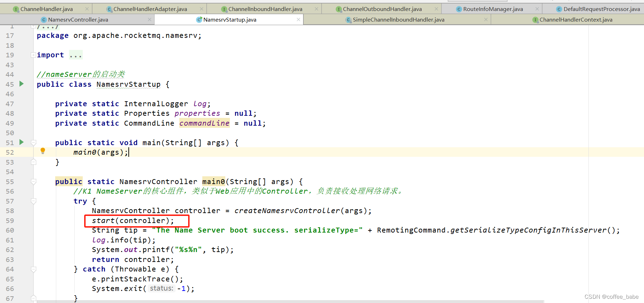This screenshot has width=644, height=303.
Task: Click runnable class icon on NamesrvStartup.java tab
Action: point(199,20)
